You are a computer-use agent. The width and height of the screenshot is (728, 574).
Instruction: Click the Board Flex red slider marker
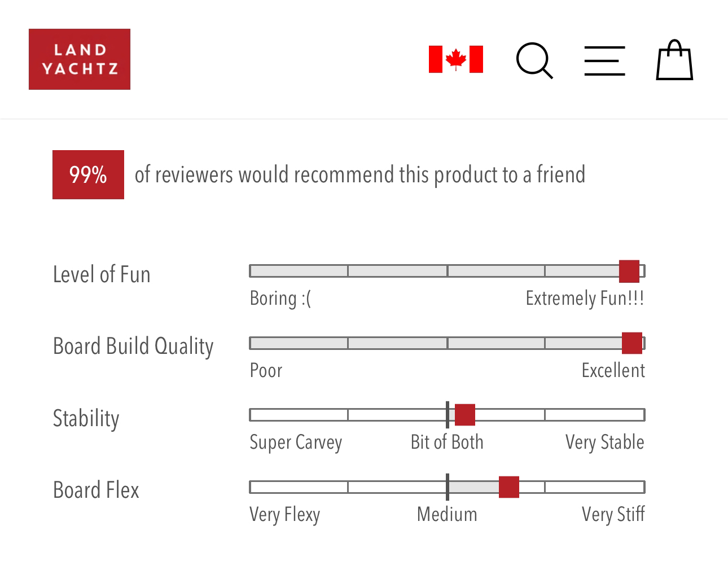pos(509,487)
